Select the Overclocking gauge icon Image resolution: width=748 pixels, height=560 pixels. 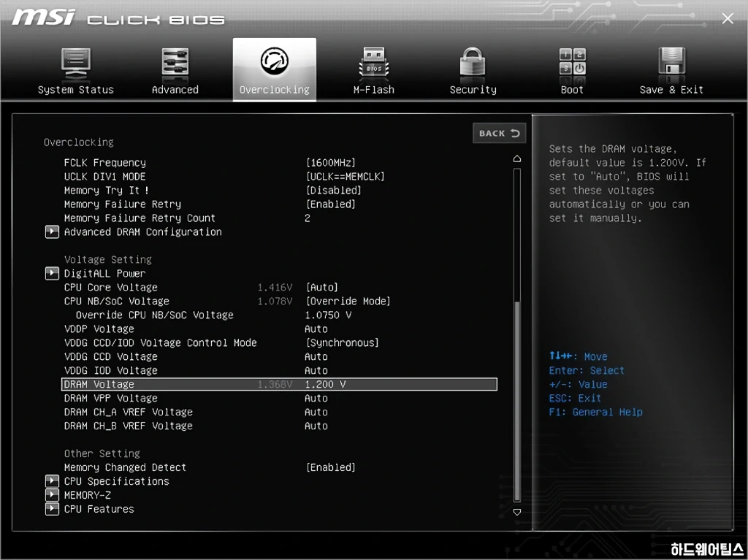point(275,61)
